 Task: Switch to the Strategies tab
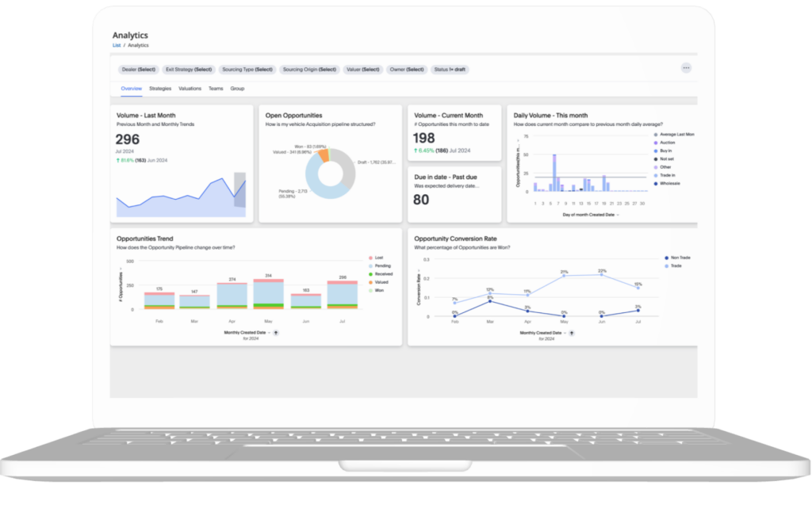pyautogui.click(x=160, y=89)
